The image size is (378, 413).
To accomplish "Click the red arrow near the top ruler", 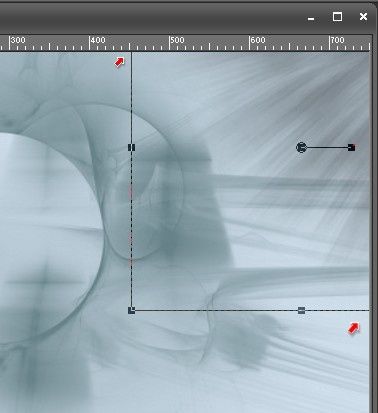I will click(119, 62).
